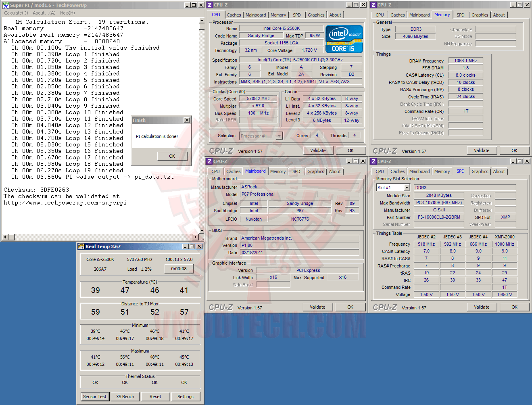The width and height of the screenshot is (532, 405).
Task: Click the 0:00:08 timer button in Real Temp
Action: click(x=179, y=269)
